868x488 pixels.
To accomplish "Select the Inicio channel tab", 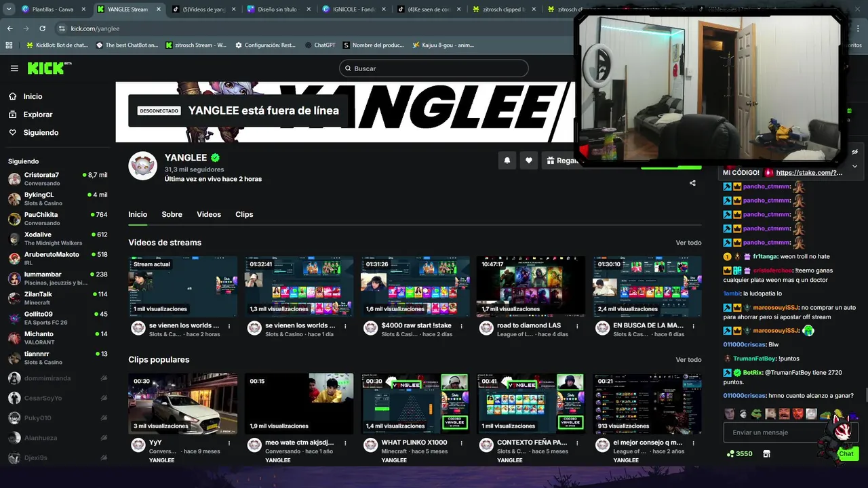I will 138,214.
